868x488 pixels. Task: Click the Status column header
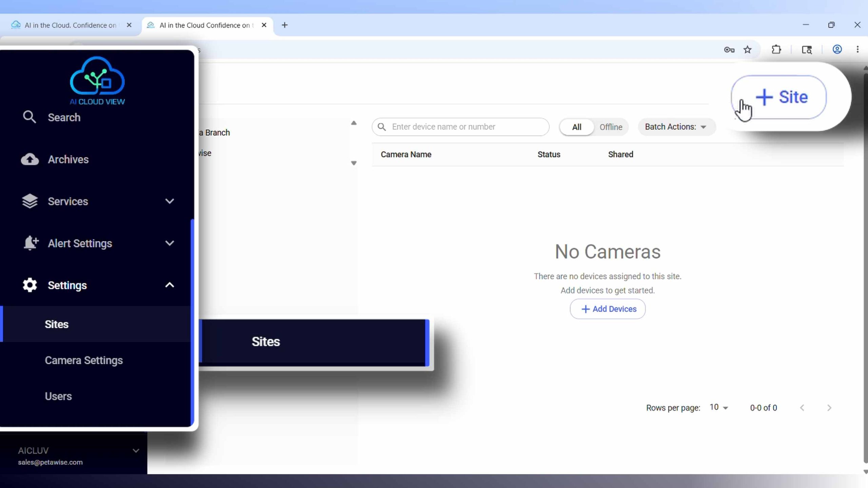(x=549, y=154)
